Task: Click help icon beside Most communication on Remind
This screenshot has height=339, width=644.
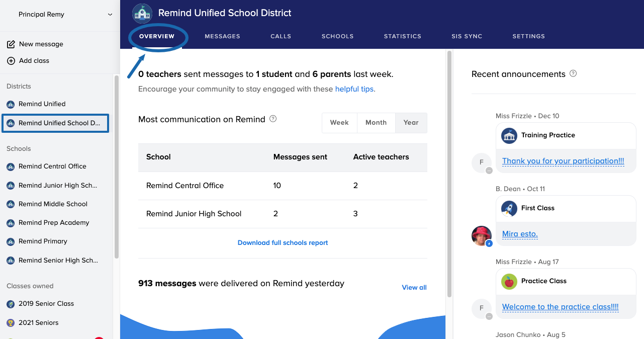Action: coord(273,119)
